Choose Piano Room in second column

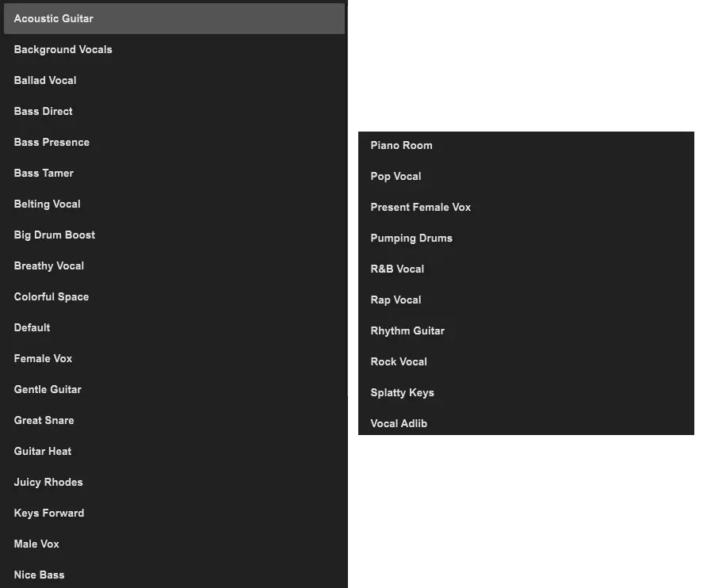[x=401, y=145]
